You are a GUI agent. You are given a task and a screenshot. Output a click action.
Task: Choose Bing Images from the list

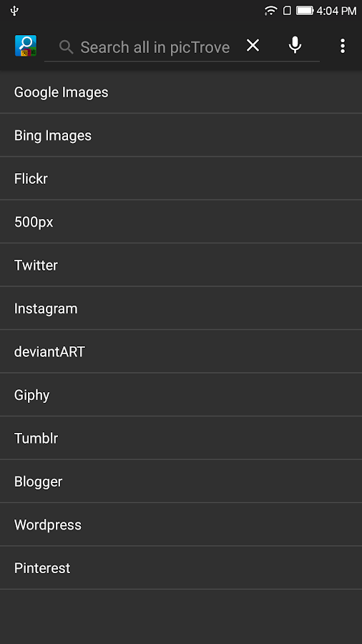[x=181, y=135]
